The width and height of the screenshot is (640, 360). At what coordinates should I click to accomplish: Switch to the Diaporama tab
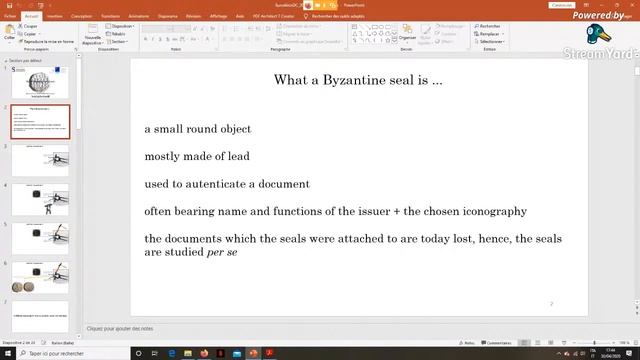pyautogui.click(x=168, y=16)
